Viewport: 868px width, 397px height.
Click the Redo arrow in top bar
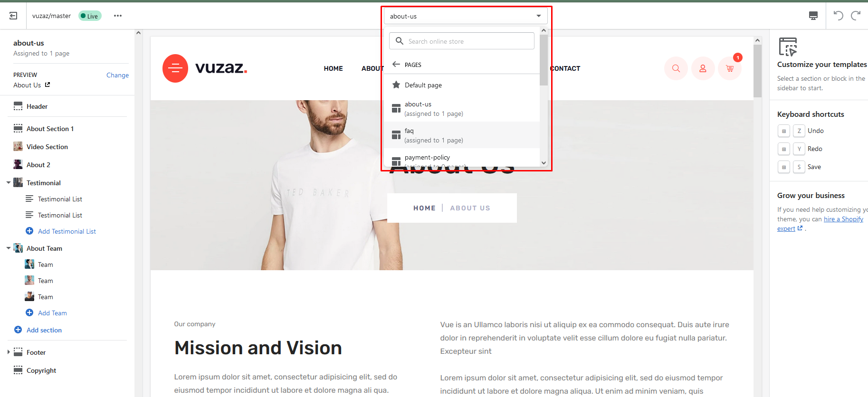tap(856, 16)
